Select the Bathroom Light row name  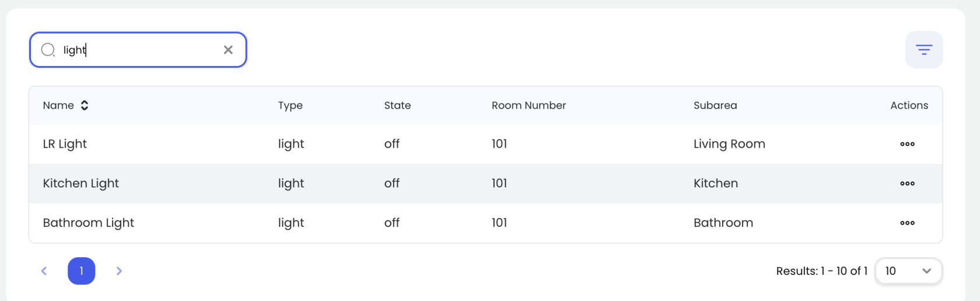click(88, 223)
